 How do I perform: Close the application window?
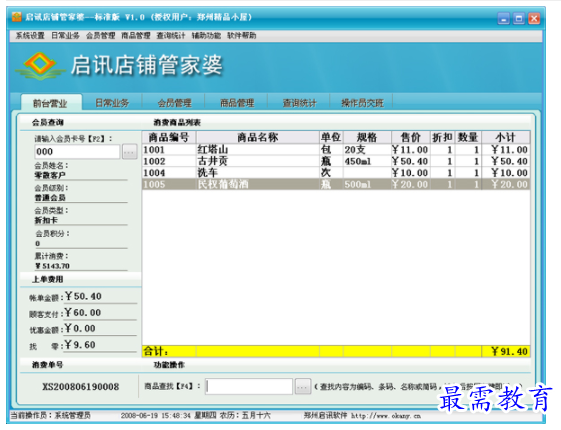coord(534,18)
